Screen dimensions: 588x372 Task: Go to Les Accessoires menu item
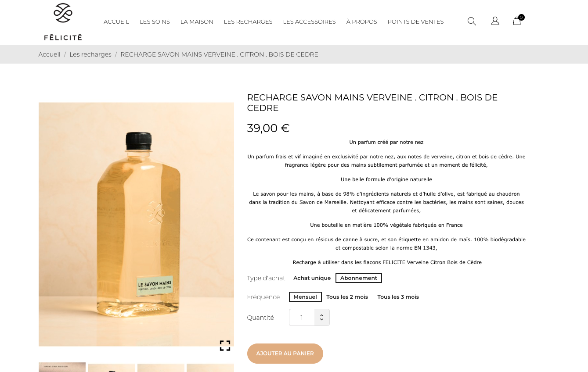[x=309, y=21]
